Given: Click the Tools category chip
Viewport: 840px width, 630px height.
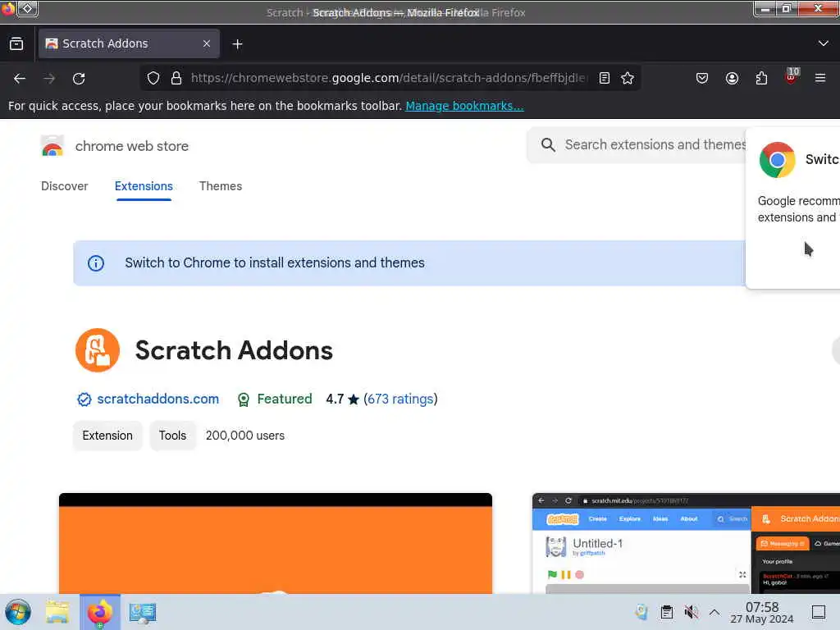Looking at the screenshot, I should pos(172,436).
